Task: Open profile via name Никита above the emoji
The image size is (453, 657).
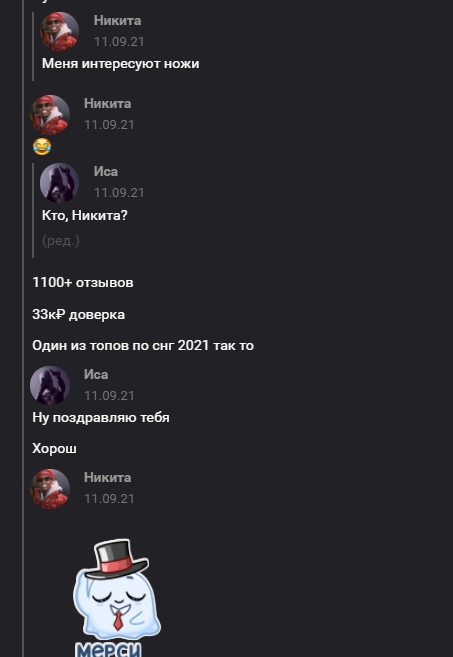Action: [108, 103]
